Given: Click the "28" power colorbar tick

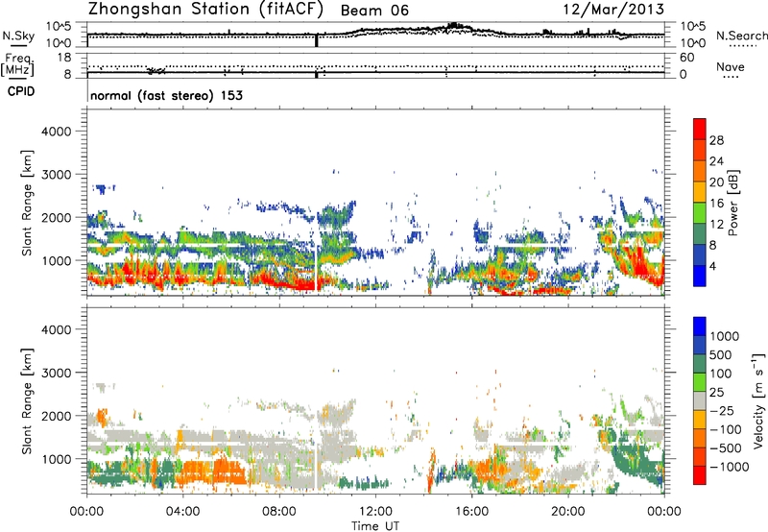Looking at the screenshot, I should (x=716, y=140).
